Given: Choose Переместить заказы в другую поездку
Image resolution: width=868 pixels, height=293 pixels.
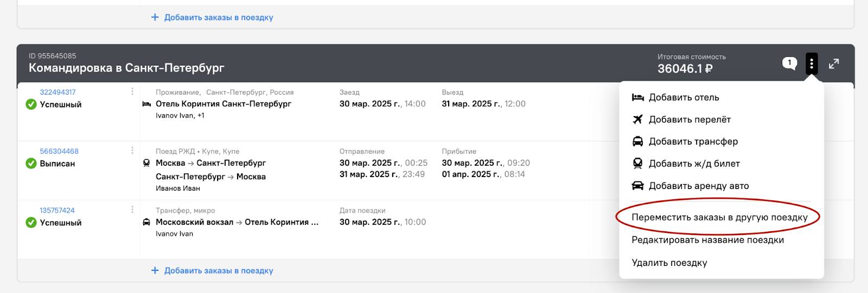Looking at the screenshot, I should (719, 217).
